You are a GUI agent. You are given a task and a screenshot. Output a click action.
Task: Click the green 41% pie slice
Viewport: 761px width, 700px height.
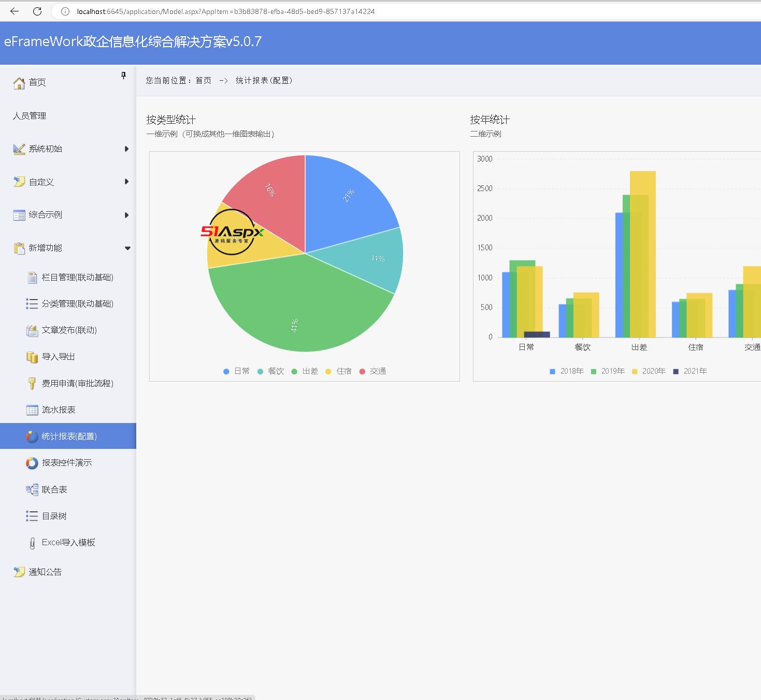(x=295, y=311)
